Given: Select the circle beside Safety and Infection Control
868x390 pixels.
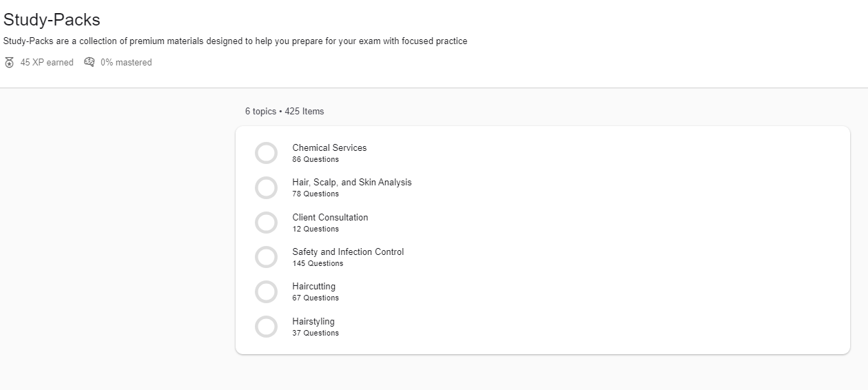Looking at the screenshot, I should pos(266,257).
